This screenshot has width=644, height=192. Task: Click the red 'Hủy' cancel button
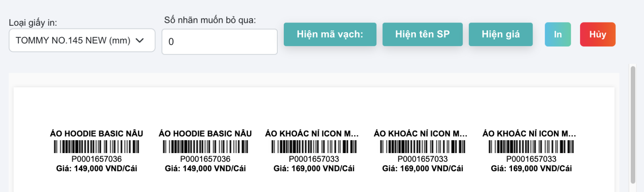598,34
